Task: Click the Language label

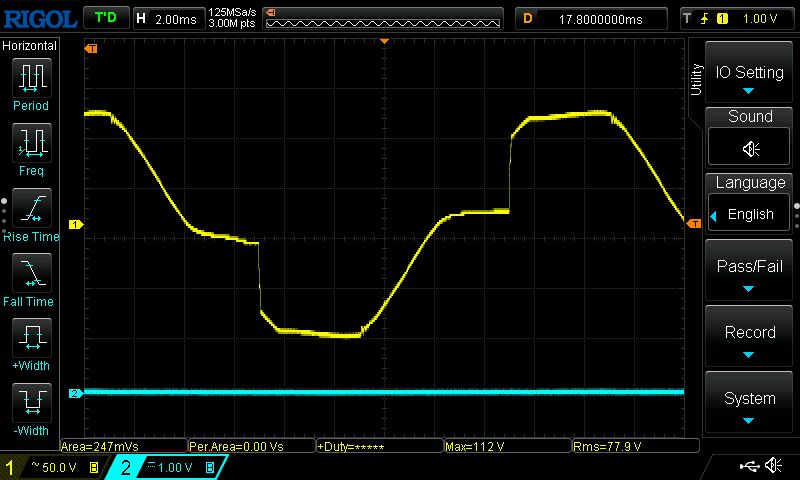Action: click(x=750, y=183)
